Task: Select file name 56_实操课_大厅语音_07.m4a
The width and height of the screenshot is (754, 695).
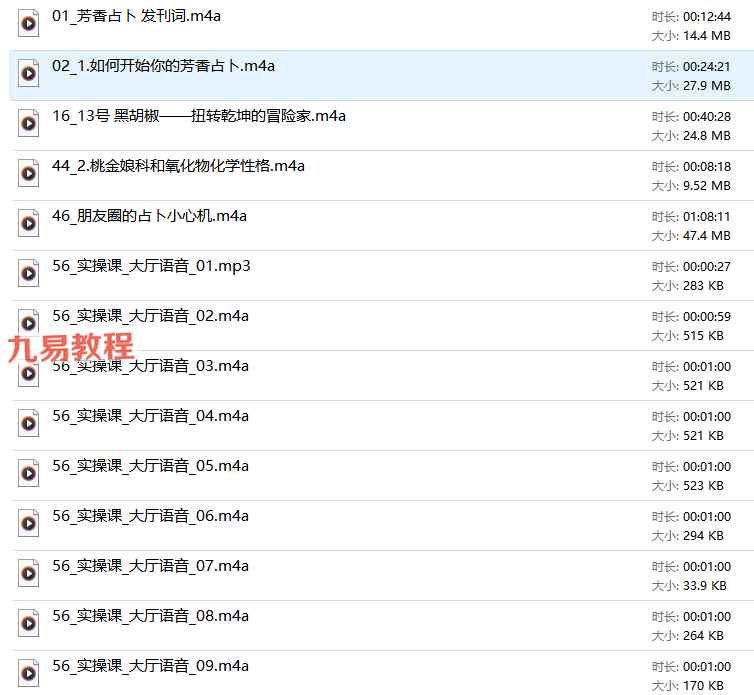Action: [x=150, y=567]
